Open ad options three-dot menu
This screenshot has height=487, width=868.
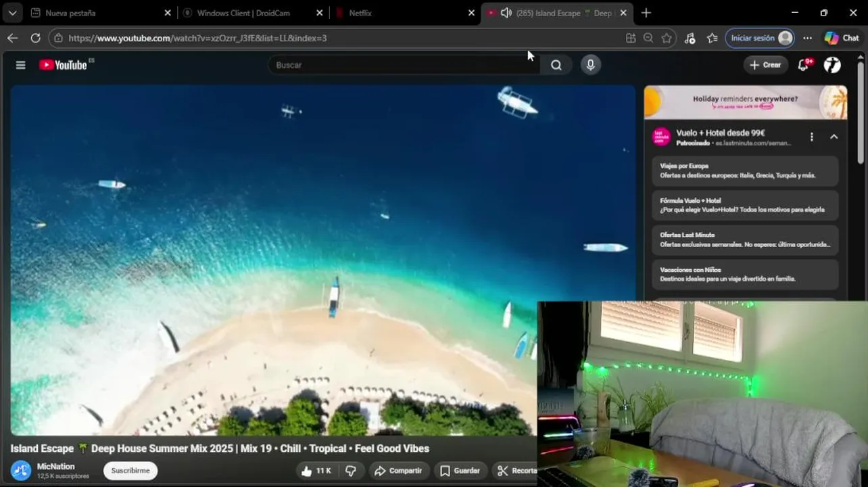pos(811,137)
